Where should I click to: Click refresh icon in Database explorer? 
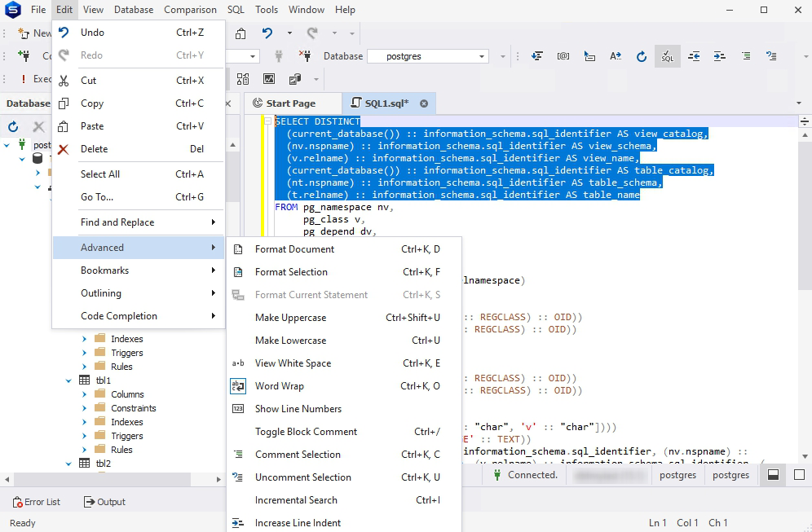pos(13,126)
